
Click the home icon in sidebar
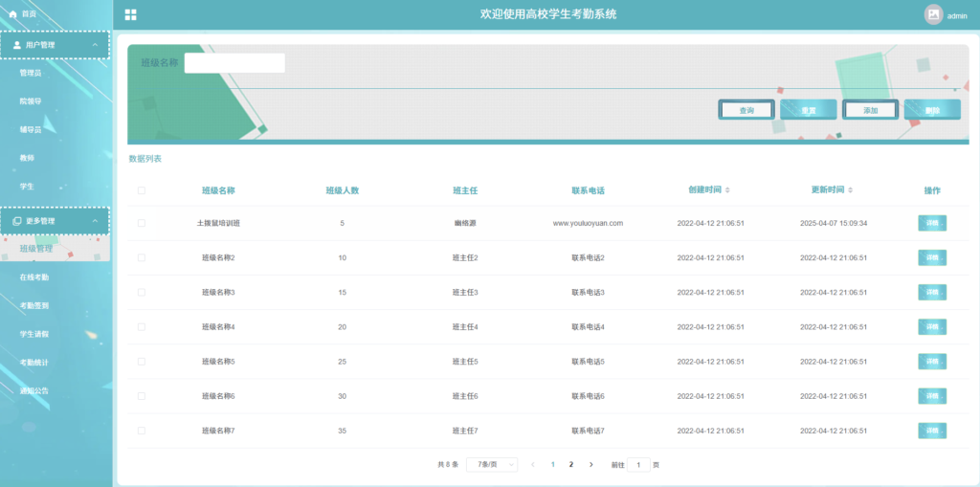12,13
